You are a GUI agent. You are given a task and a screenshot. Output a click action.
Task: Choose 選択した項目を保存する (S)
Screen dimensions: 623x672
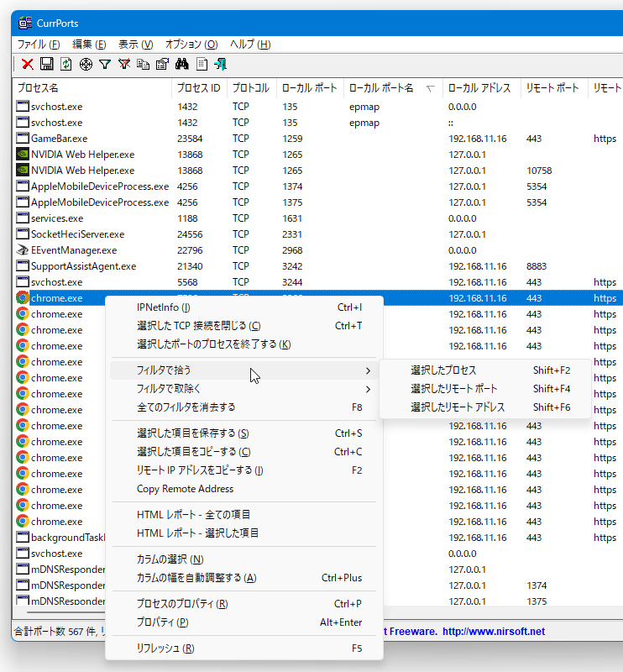point(244,433)
